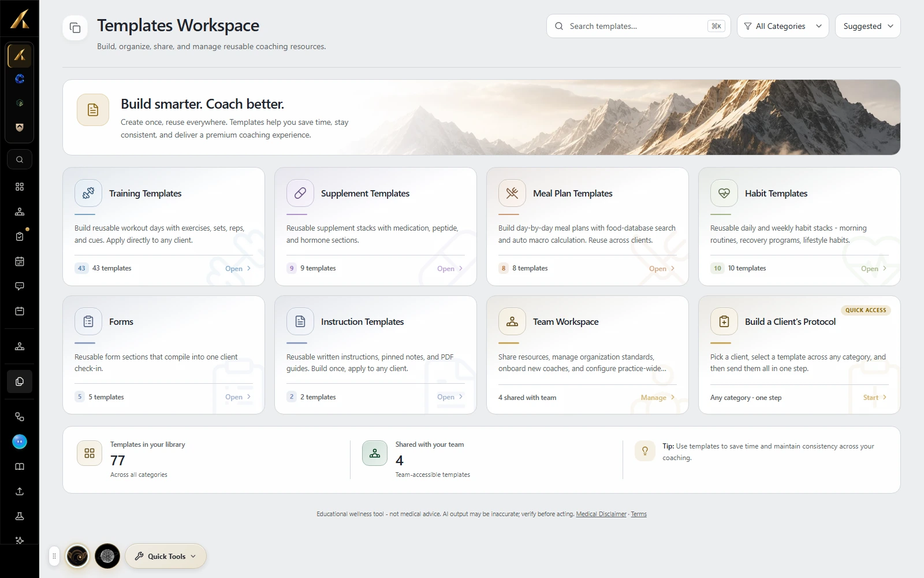Select the highlighted Templates copy icon in the sidebar
Screen dimensions: 924x578
pyautogui.click(x=20, y=381)
